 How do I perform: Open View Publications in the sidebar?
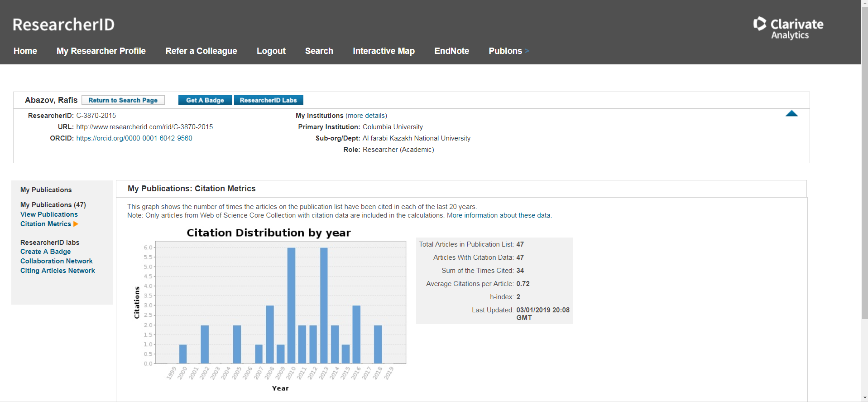[x=49, y=214]
